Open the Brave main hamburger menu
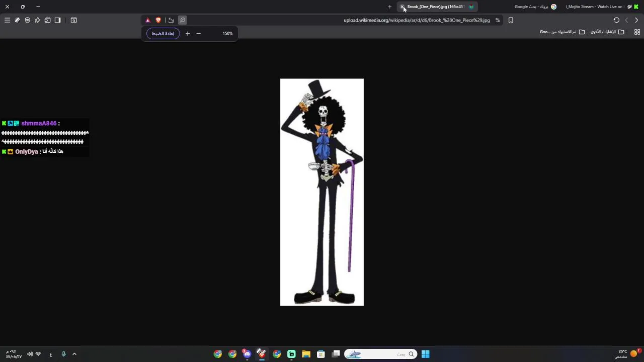 pos(7,20)
